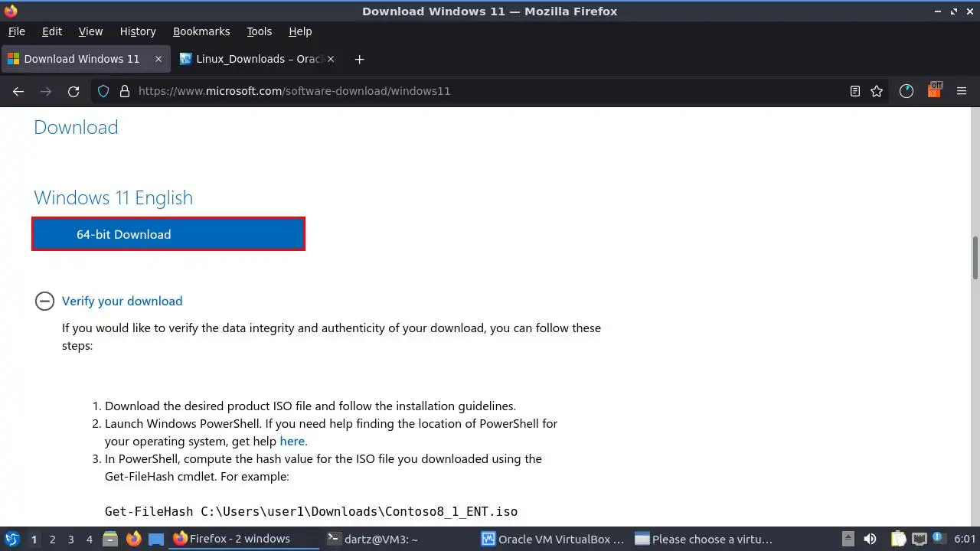The height and width of the screenshot is (551, 980).
Task: Toggle Reader View for this page
Action: 855,91
